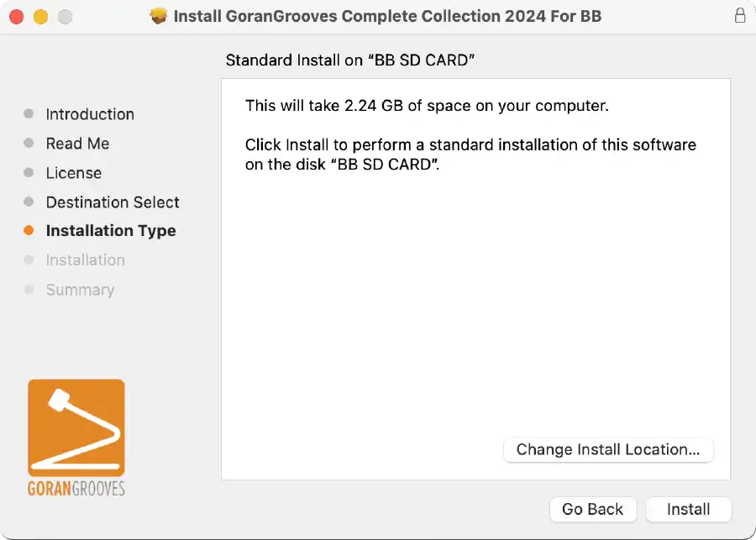Click the lock icon in title bar
The height and width of the screenshot is (540, 756).
coord(739,16)
